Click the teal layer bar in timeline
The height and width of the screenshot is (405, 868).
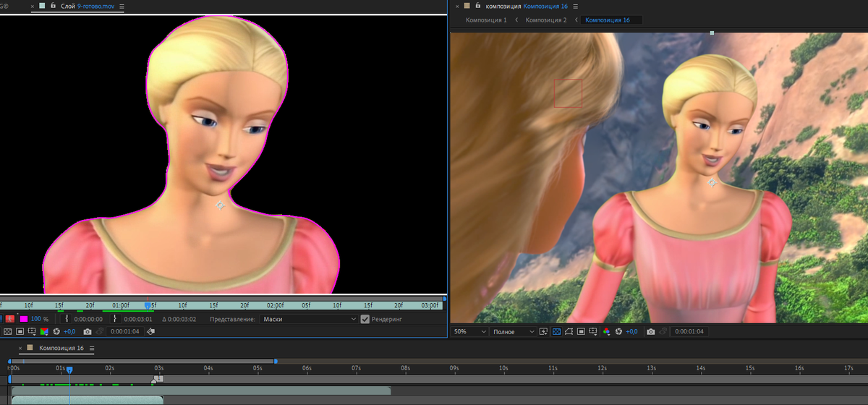88,400
